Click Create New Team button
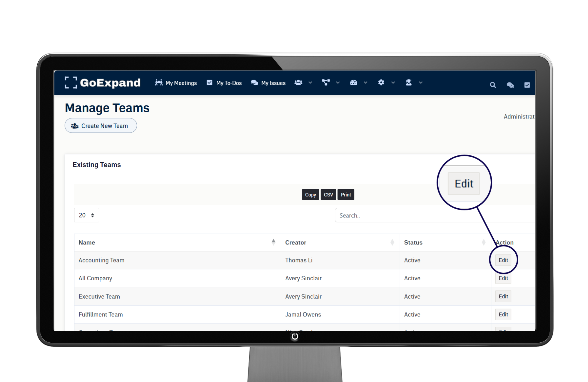 (x=101, y=126)
